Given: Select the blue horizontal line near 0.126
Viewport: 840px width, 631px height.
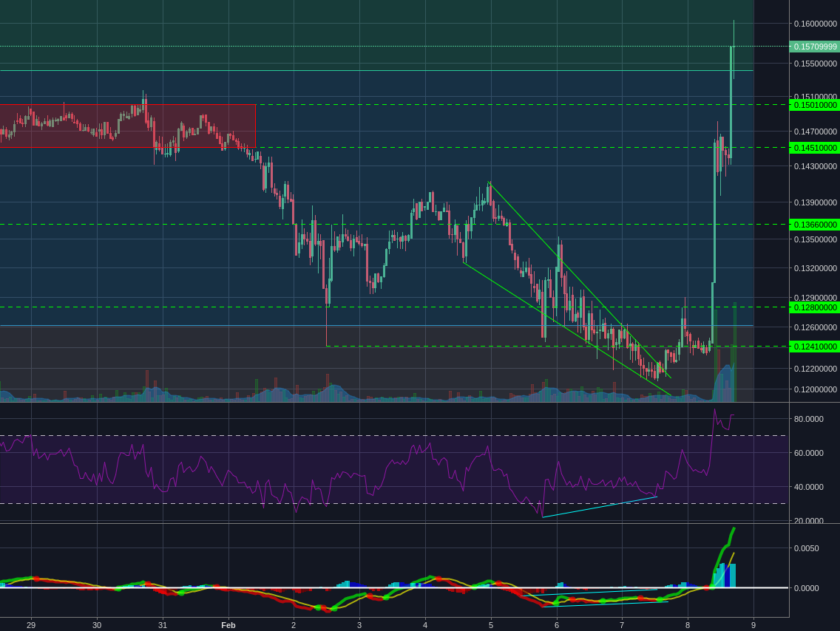Looking at the screenshot, I should [x=376, y=325].
